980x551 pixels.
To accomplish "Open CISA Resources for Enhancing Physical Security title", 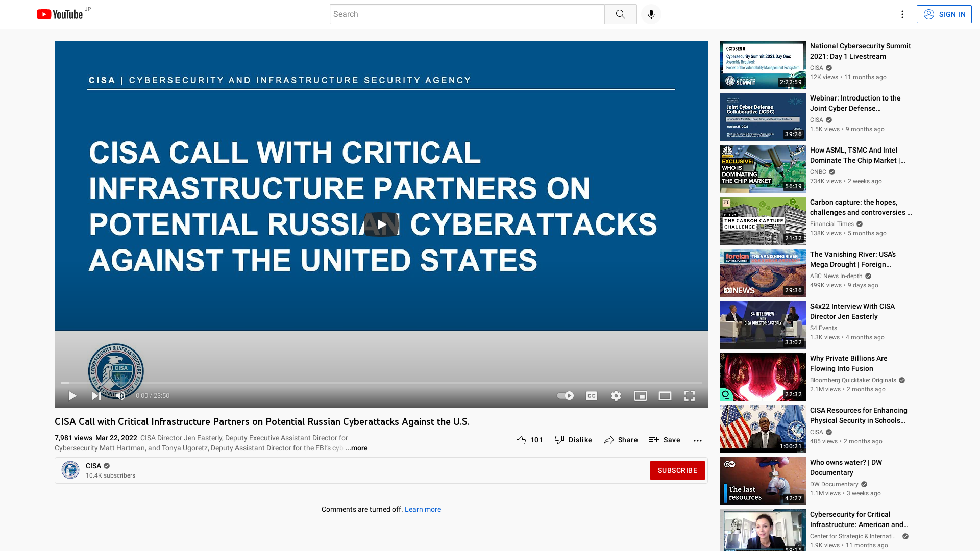I will [859, 416].
